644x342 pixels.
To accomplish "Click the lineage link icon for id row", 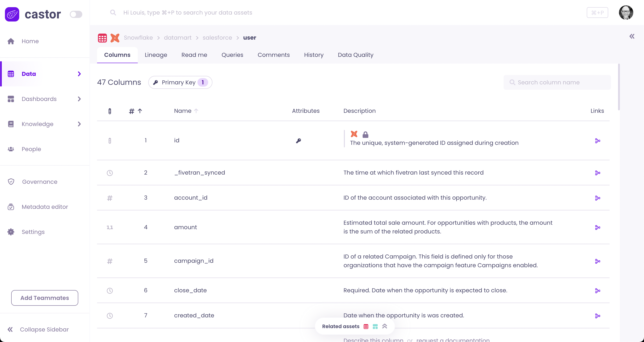I will pyautogui.click(x=597, y=141).
